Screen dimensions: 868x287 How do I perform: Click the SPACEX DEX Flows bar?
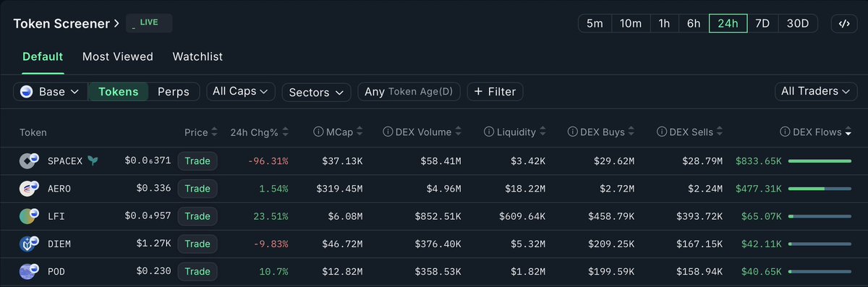[820, 160]
